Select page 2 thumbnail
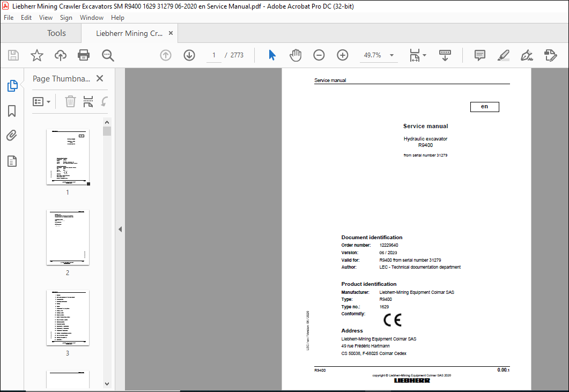569x392 pixels. click(x=68, y=238)
